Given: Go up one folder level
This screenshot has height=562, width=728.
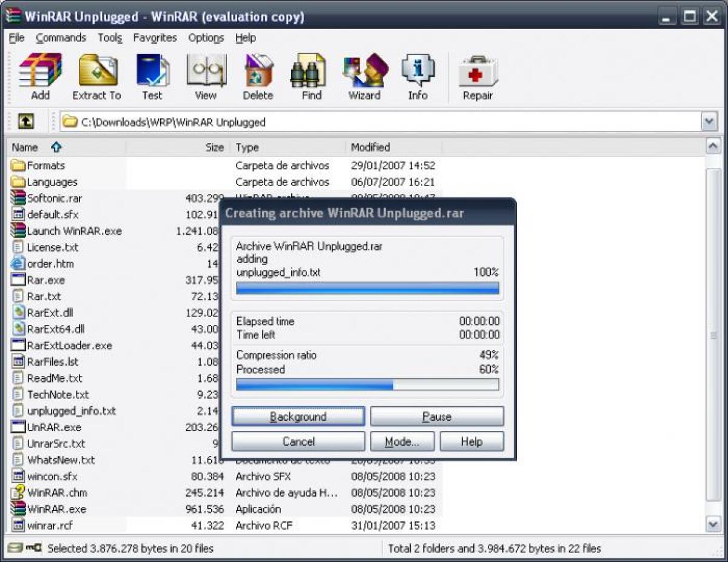Looking at the screenshot, I should tap(25, 122).
